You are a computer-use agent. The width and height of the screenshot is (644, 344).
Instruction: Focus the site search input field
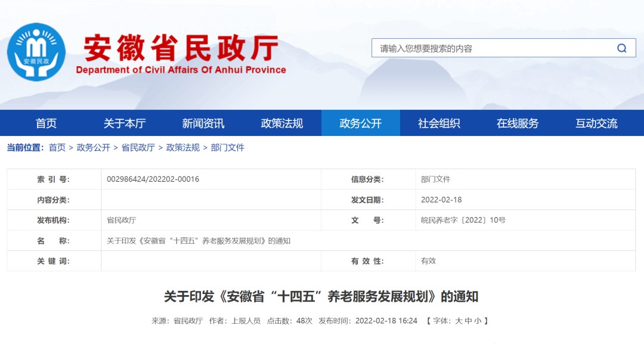tap(503, 48)
